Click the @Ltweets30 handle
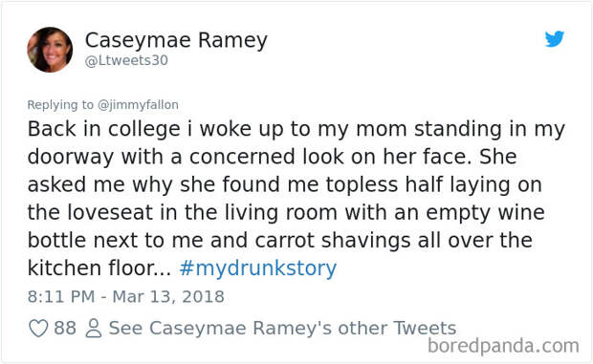593x364 pixels. coord(126,61)
